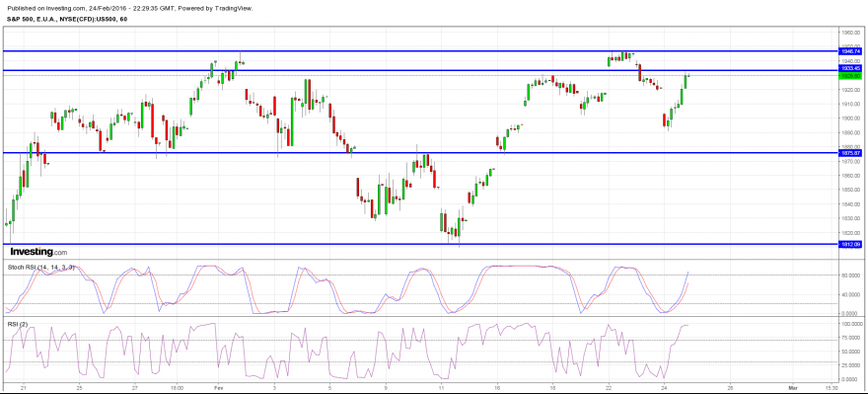Screen dimensions: 868x394
Task: Select the horizontal line at 1875.87
Action: [x=421, y=153]
